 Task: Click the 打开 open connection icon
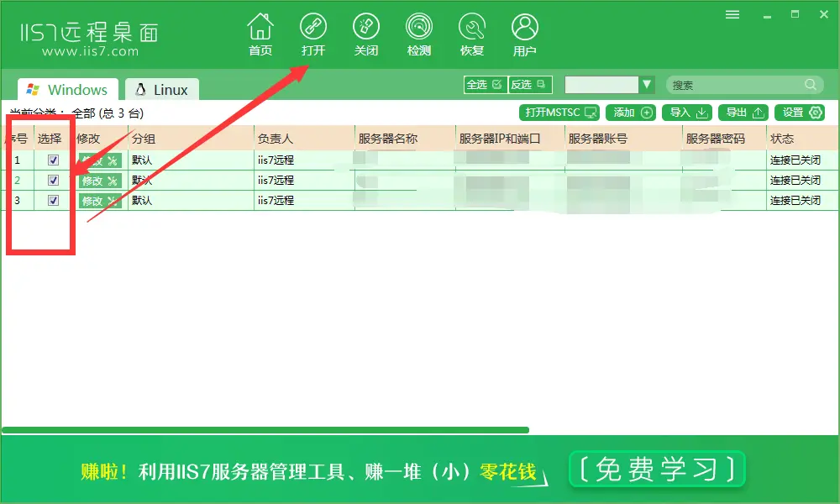point(312,34)
